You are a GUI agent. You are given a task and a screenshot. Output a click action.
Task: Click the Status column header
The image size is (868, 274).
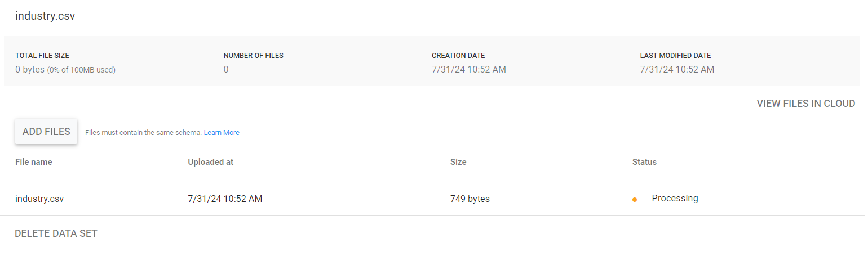pos(645,162)
